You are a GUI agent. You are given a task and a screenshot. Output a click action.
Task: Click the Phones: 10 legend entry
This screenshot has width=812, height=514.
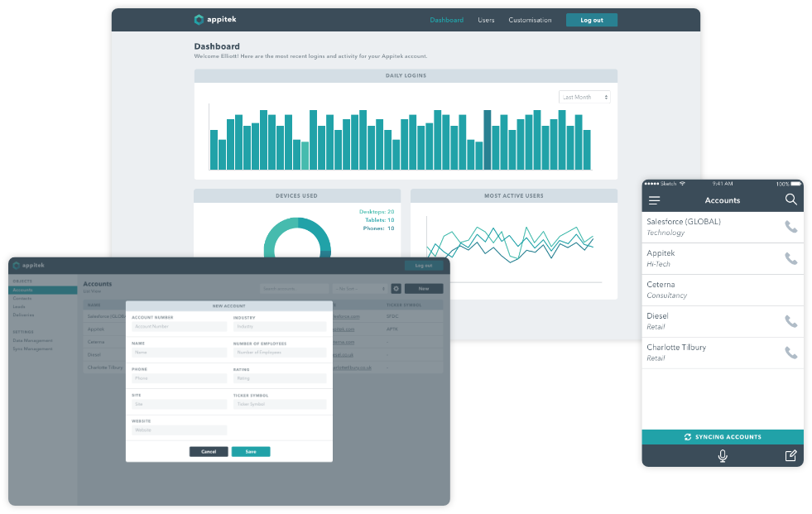tap(378, 228)
